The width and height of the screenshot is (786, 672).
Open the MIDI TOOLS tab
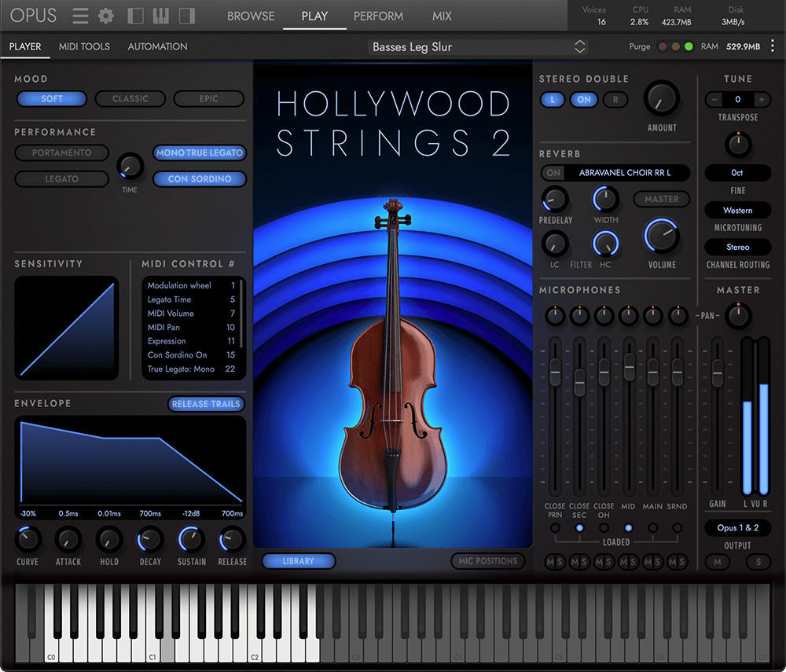click(84, 46)
